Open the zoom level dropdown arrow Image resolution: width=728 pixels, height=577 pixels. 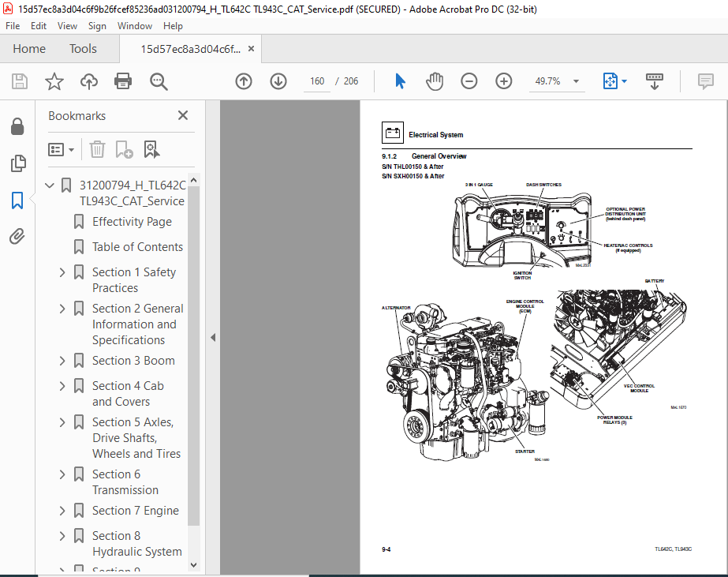577,81
